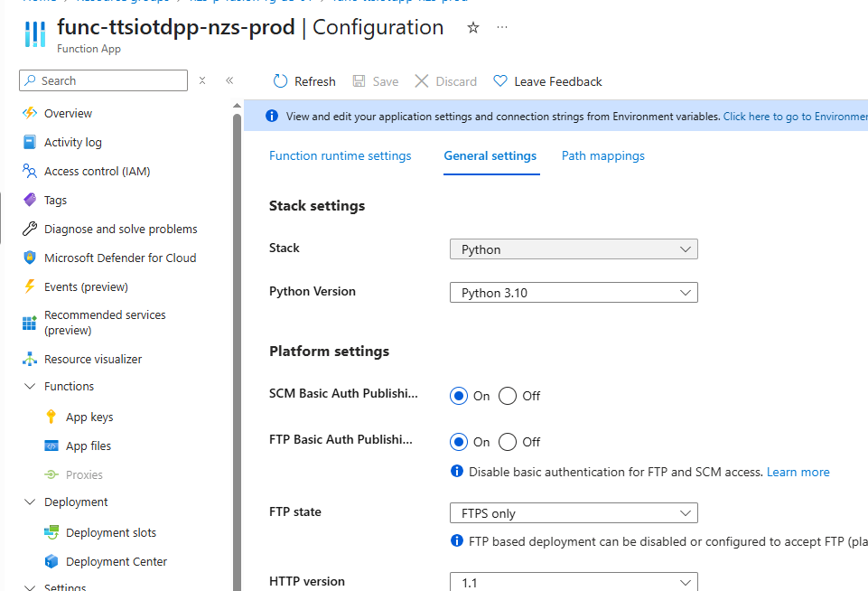
Task: Open Overview in the sidebar
Action: coord(68,113)
